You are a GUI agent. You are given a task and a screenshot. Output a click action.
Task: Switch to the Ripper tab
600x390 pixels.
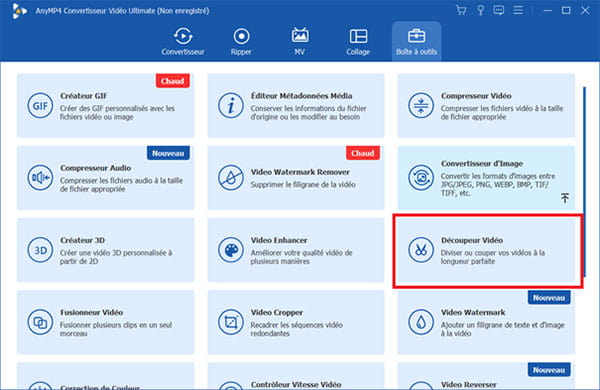click(241, 41)
